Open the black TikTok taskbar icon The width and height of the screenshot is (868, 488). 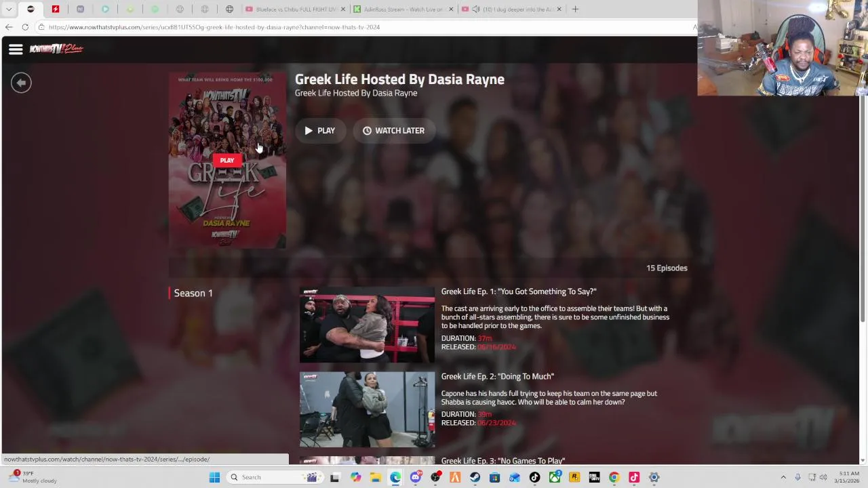[534, 477]
